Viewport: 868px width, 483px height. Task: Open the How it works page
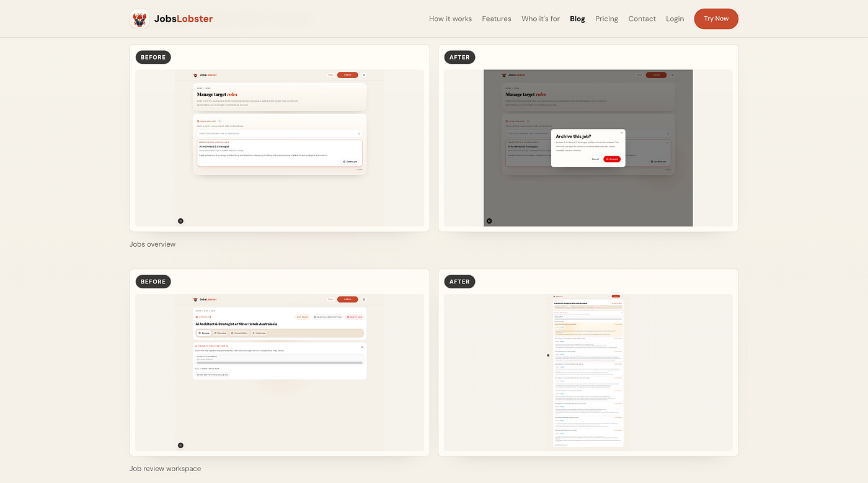tap(450, 19)
